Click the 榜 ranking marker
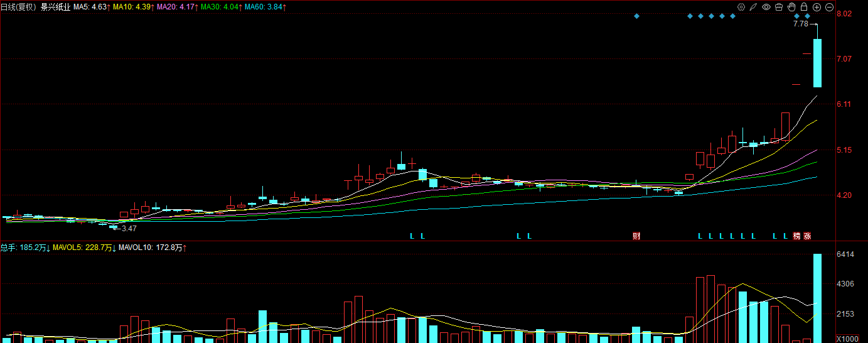The image size is (868, 343). (x=797, y=236)
